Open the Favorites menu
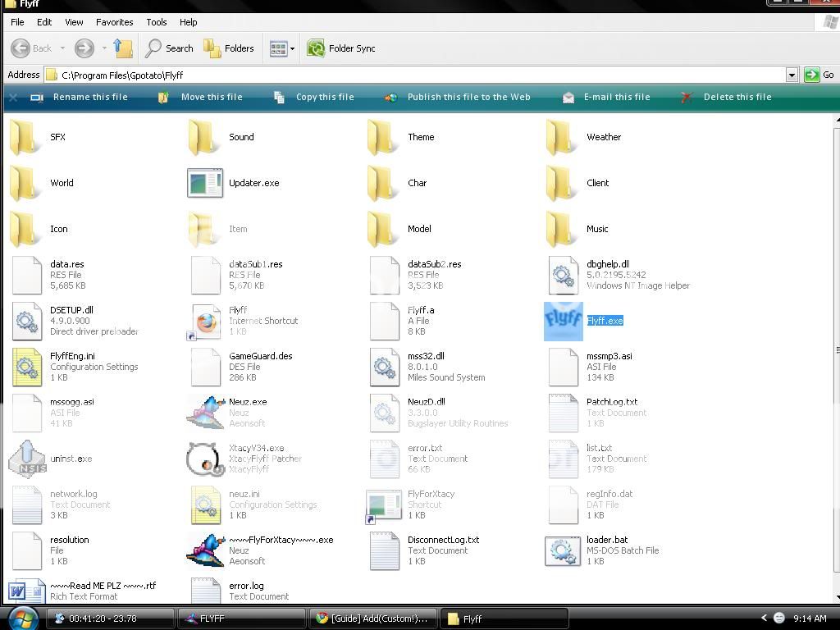The width and height of the screenshot is (840, 630). click(x=114, y=22)
